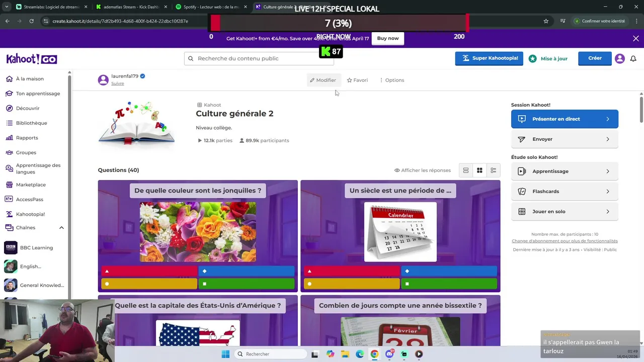Open the English... channel avatar
Image resolution: width=644 pixels, height=362 pixels.
pyautogui.click(x=11, y=266)
